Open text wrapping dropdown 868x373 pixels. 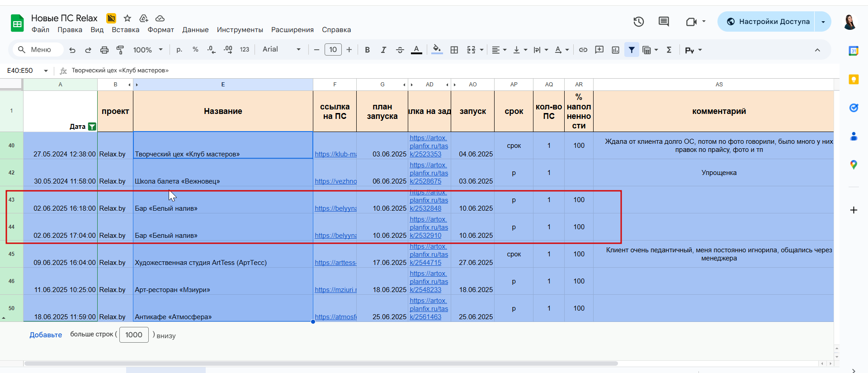pyautogui.click(x=541, y=50)
